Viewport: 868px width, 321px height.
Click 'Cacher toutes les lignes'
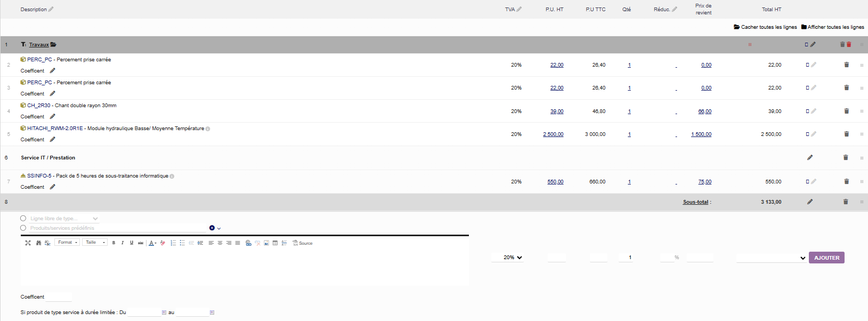point(765,27)
